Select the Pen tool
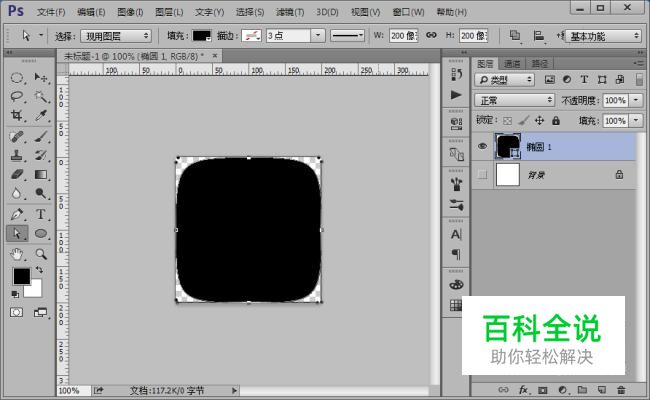650x400 pixels. coord(17,214)
